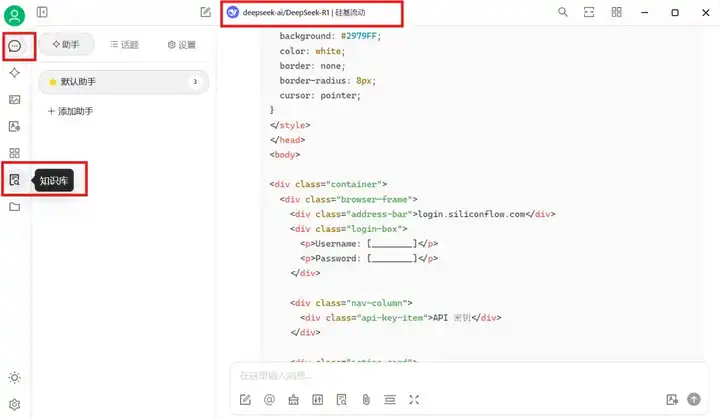
Task: Click the 'background: #2979FF;' code line
Action: 330,36
